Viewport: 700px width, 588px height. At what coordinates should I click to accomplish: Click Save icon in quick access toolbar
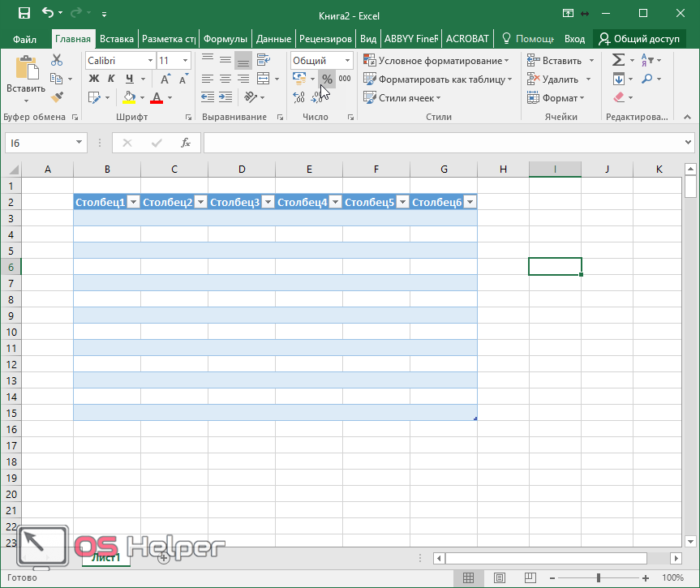point(24,14)
